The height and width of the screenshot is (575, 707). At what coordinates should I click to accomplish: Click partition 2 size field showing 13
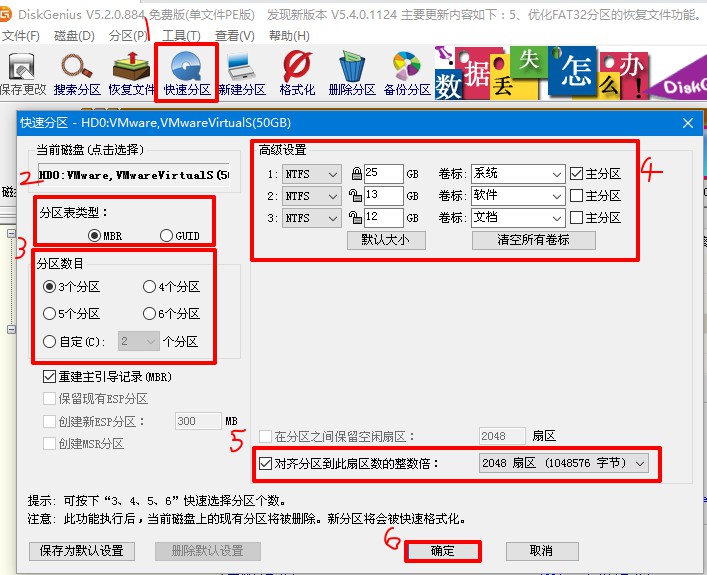tap(383, 196)
